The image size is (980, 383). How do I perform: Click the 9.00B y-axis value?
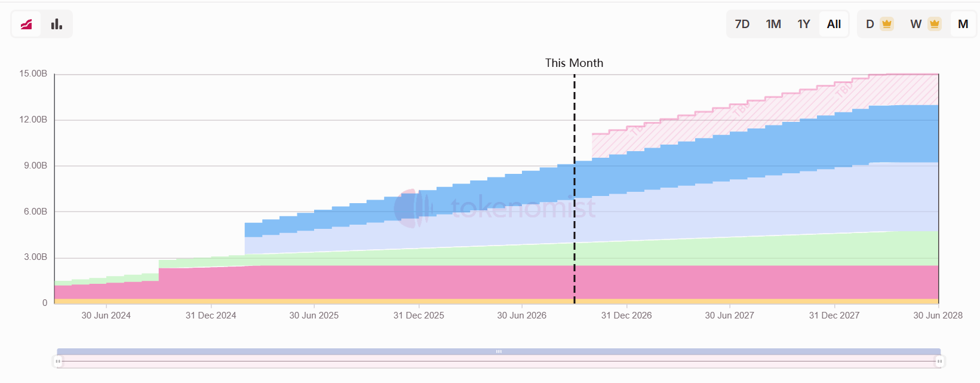point(35,166)
